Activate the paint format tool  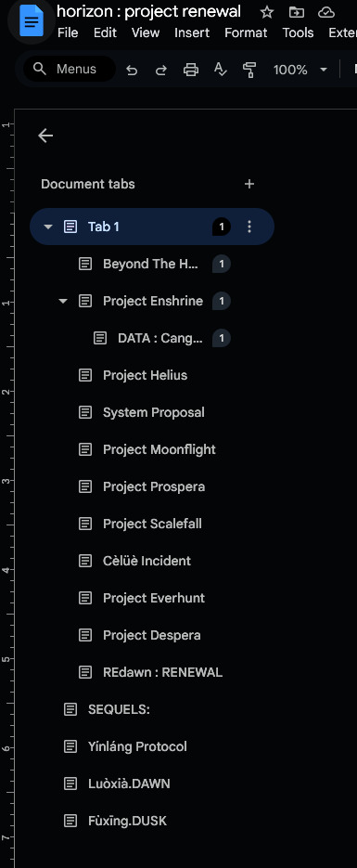[249, 70]
